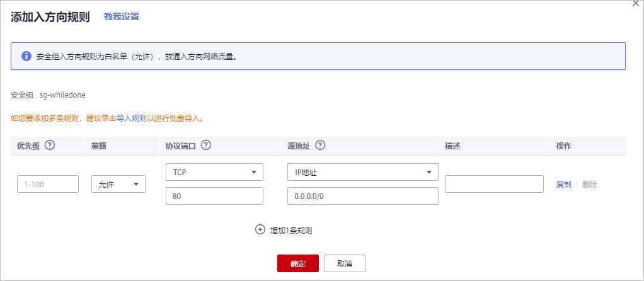Click the 教我设置 link

(122, 17)
